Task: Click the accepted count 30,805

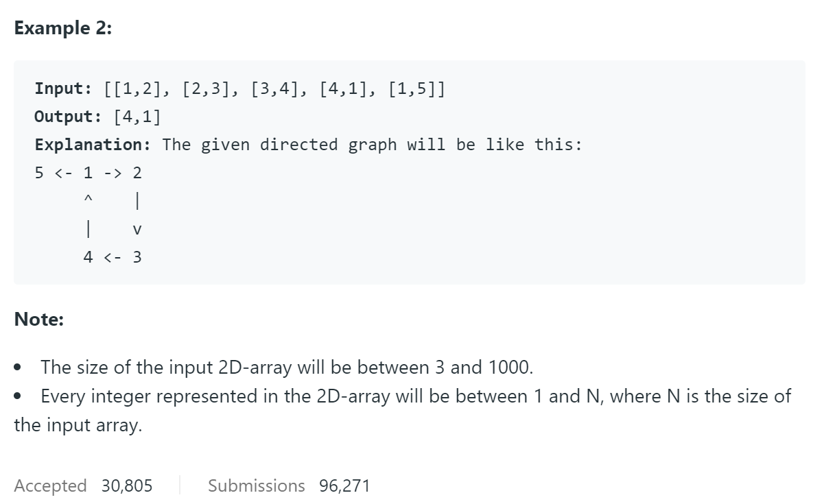Action: 127,486
